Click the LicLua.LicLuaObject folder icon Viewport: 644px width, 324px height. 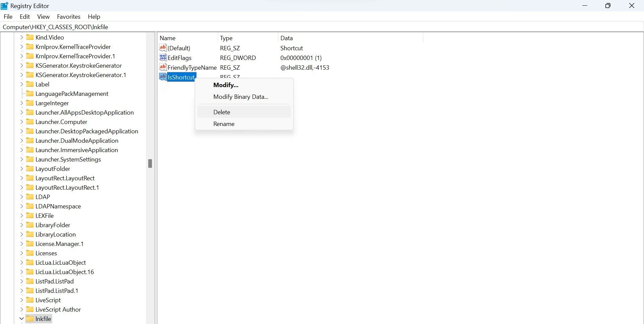point(30,262)
